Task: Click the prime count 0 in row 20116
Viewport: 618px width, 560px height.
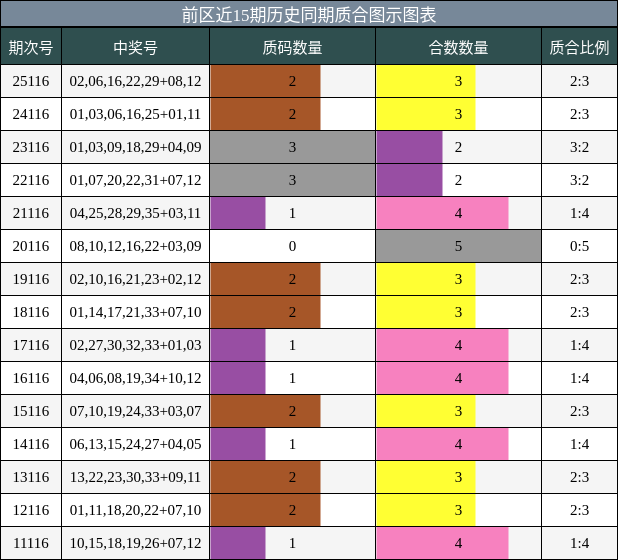Action: point(292,246)
